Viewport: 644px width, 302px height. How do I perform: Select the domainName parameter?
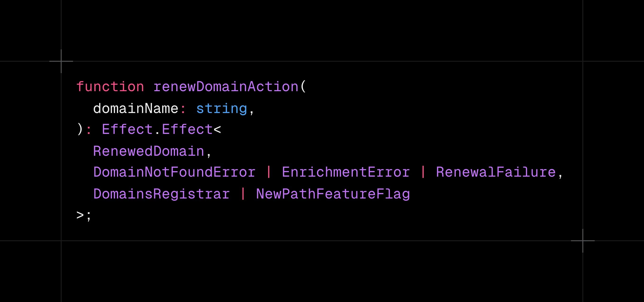[136, 109]
